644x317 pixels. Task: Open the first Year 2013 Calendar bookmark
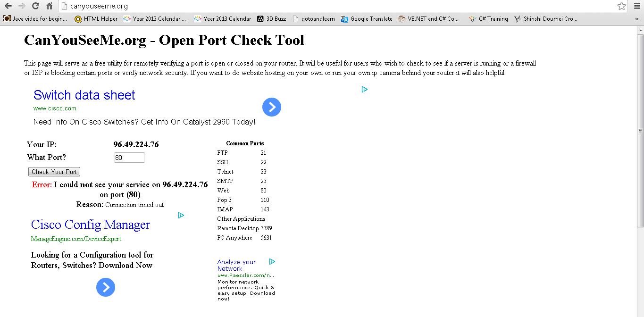155,19
